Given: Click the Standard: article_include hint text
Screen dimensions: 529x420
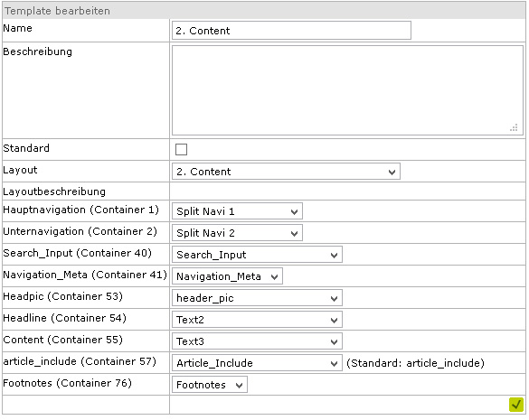Looking at the screenshot, I should click(x=415, y=363).
